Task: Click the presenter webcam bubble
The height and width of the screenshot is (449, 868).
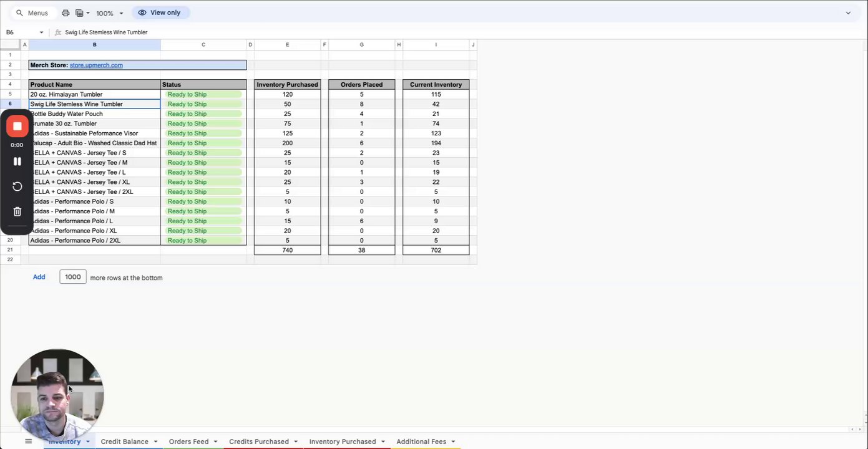Action: tap(57, 394)
